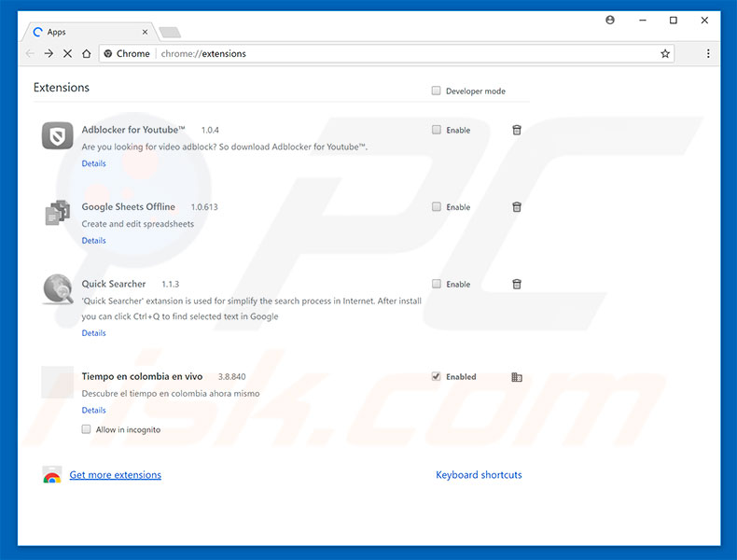Open Details for Adblocker for Youtube
Viewport: 737px width, 560px height.
94,163
